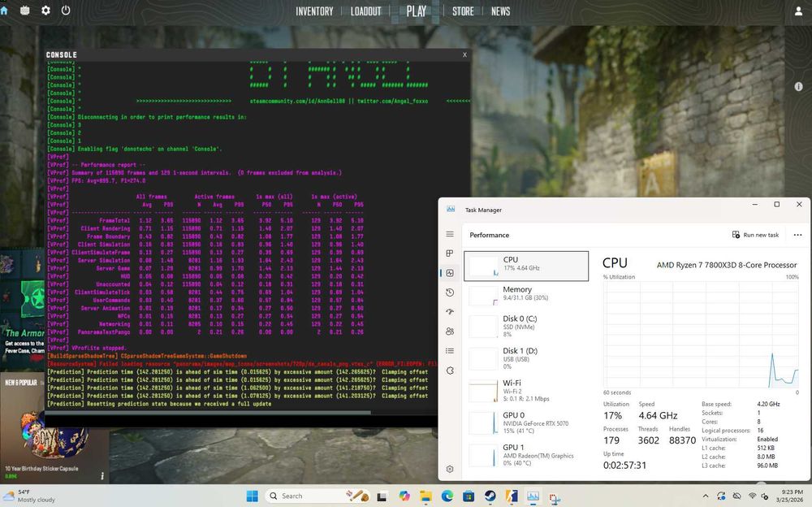
Task: Click the Task Manager title bar icon
Action: coord(451,209)
